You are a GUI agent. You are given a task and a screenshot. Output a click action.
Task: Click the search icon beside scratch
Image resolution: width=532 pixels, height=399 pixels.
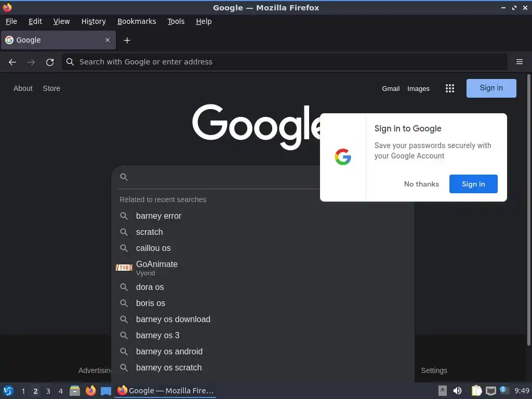pyautogui.click(x=124, y=232)
